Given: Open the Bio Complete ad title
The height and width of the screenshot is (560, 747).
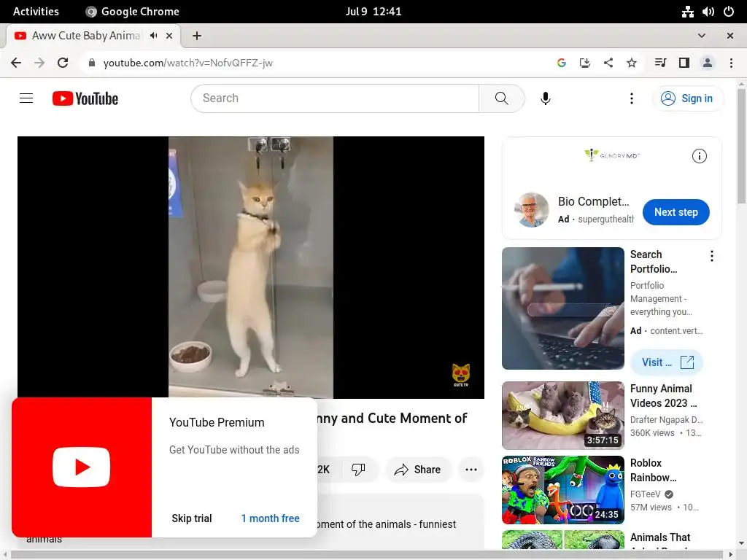Looking at the screenshot, I should tap(593, 201).
